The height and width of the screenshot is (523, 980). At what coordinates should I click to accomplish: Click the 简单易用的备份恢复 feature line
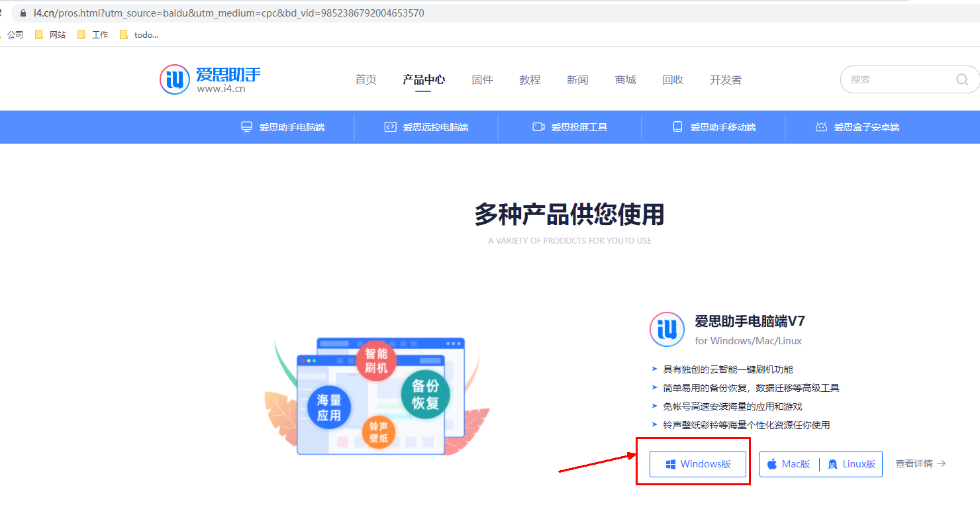(x=751, y=388)
